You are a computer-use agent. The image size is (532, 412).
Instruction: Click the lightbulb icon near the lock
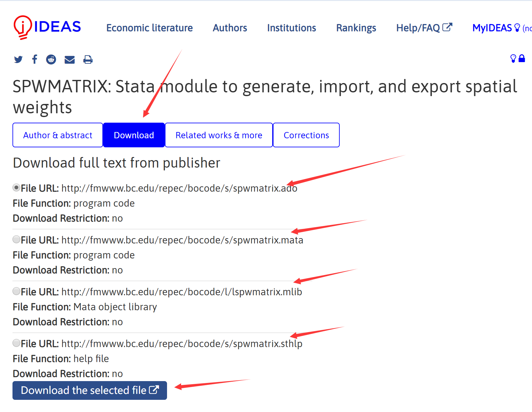click(513, 58)
